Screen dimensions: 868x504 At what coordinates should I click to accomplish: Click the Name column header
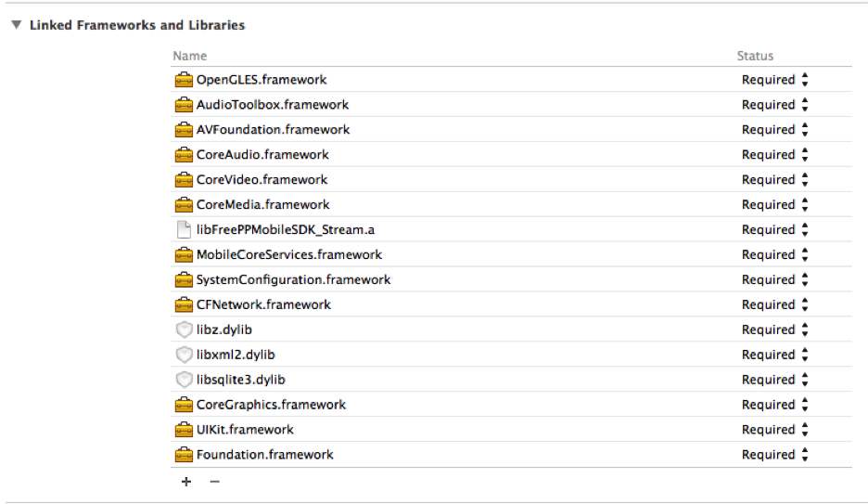(190, 57)
